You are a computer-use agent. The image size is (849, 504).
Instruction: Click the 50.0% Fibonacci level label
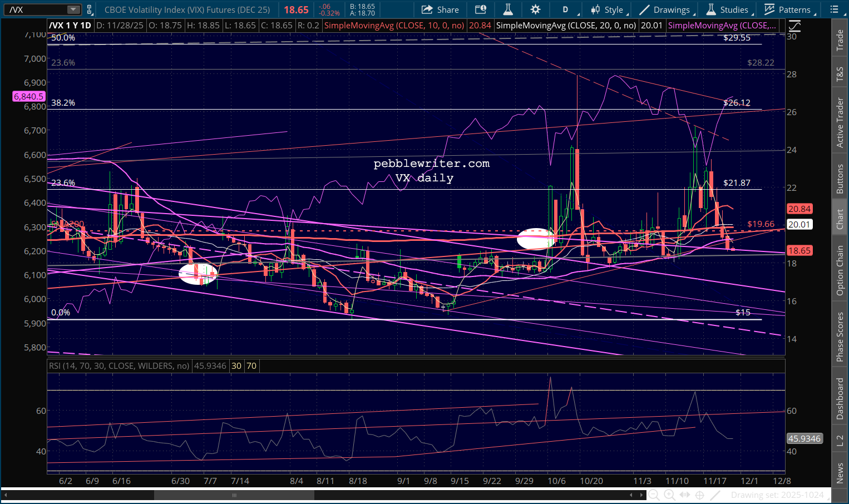[x=63, y=38]
